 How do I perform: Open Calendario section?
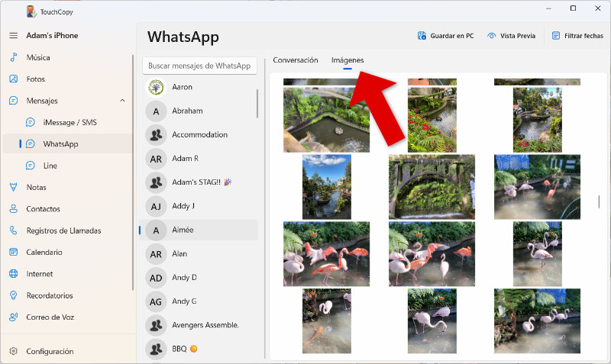click(x=44, y=253)
